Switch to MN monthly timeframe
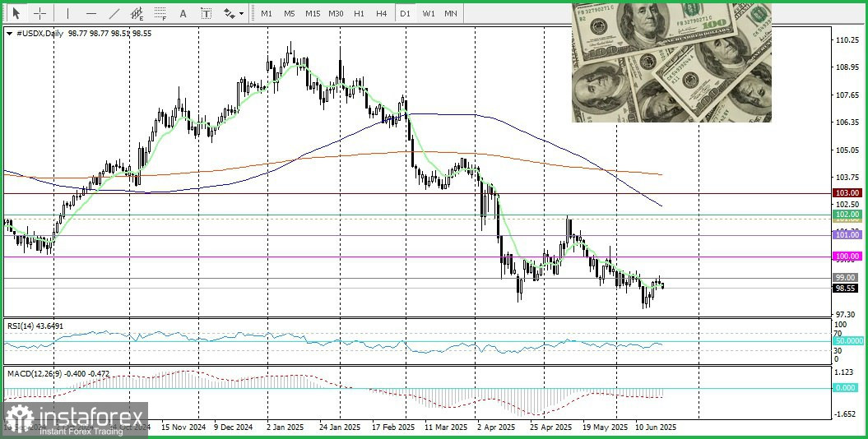The image size is (868, 439). [x=451, y=13]
